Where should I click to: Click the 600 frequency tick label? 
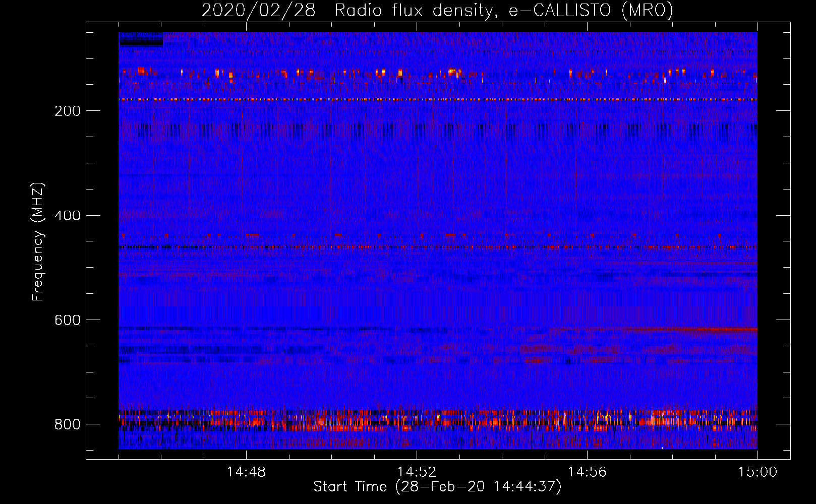click(x=68, y=320)
